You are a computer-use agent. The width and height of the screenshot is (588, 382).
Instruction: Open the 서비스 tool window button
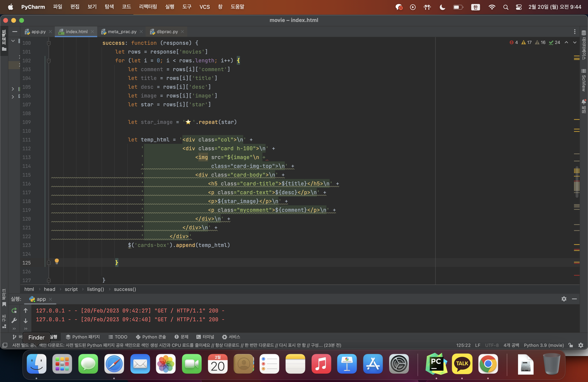coord(231,337)
